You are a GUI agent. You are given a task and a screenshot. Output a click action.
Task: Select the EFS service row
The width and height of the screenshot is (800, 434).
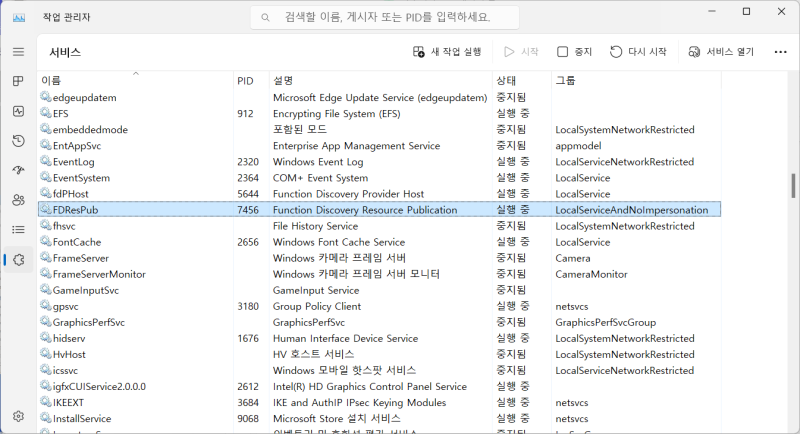[x=380, y=113]
